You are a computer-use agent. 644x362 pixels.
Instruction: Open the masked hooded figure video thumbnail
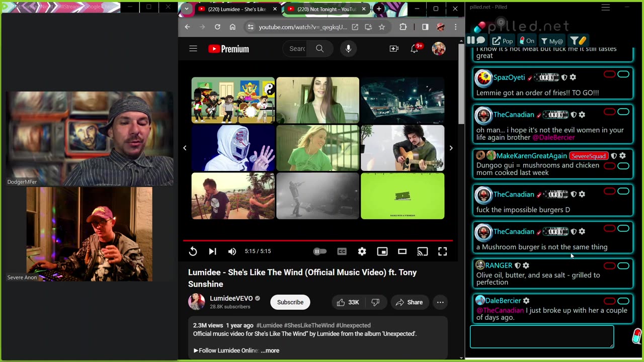(x=233, y=148)
